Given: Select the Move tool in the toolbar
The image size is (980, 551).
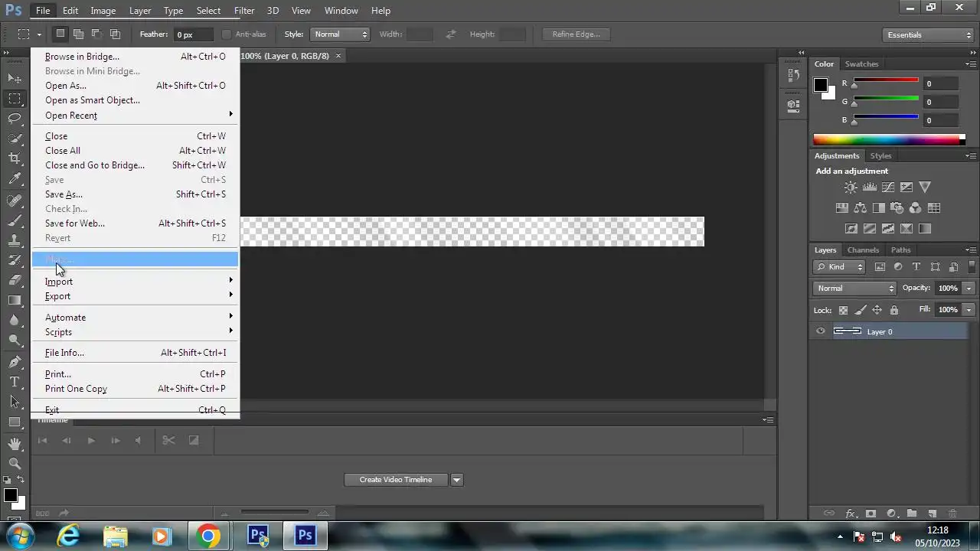Looking at the screenshot, I should pos(15,78).
